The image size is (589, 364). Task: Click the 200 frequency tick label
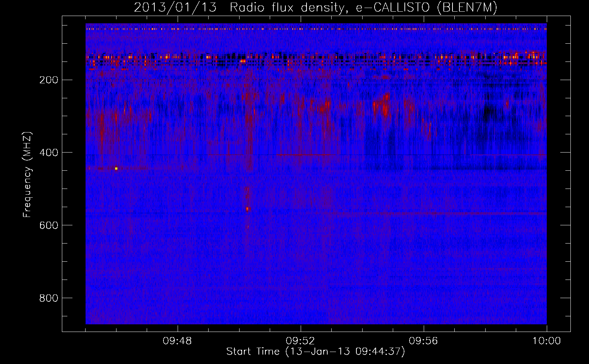coord(48,80)
